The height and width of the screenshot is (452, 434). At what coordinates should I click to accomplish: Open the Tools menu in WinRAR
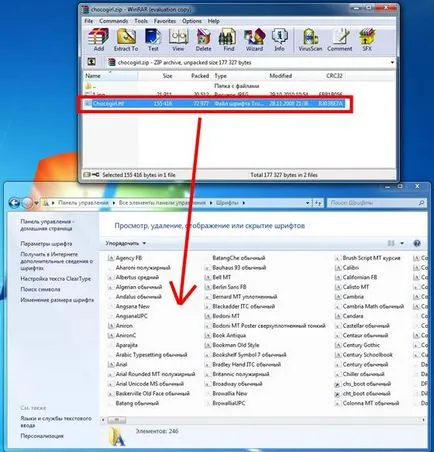point(141,21)
